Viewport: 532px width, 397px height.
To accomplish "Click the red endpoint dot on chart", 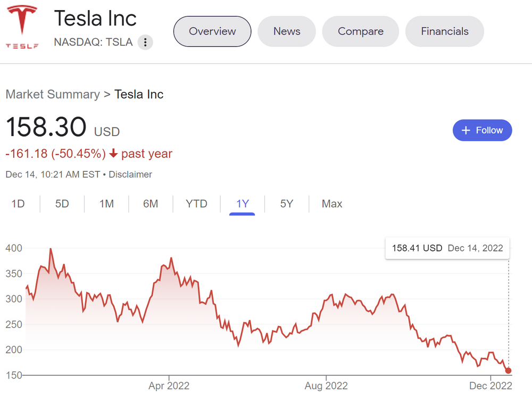I will tap(509, 370).
